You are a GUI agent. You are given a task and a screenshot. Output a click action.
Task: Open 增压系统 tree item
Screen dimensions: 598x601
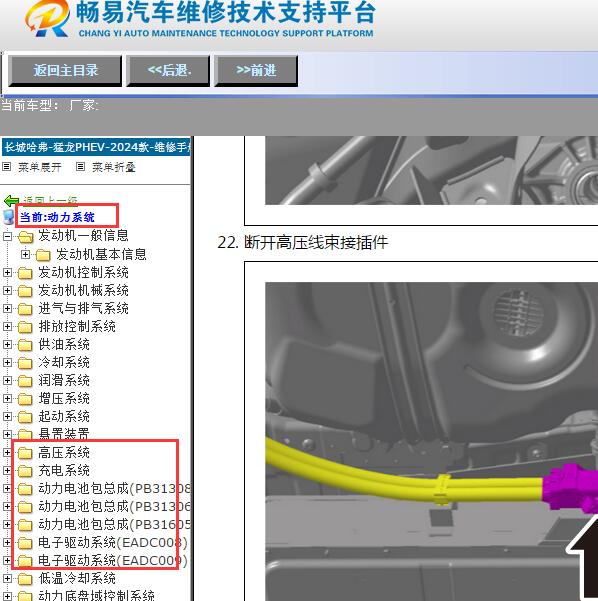(x=64, y=399)
